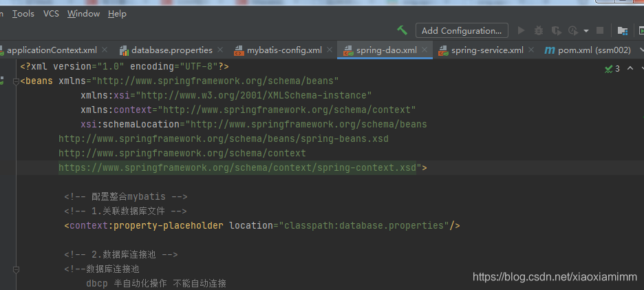Click the xml version declaration line
The width and height of the screenshot is (644, 290).
tap(125, 66)
